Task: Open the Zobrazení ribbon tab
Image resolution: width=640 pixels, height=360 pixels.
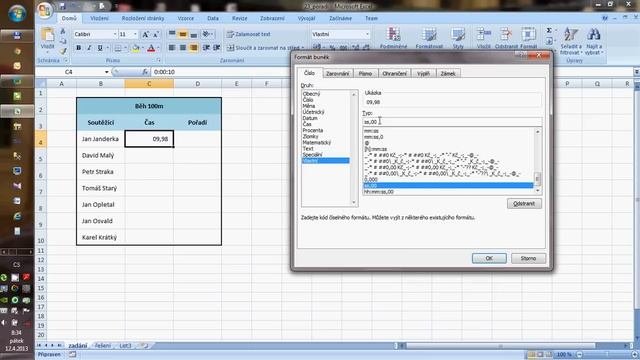Action: click(x=272, y=18)
